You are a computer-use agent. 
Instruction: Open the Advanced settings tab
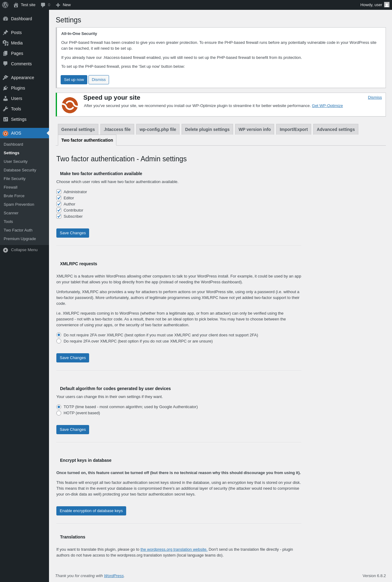coord(336,129)
